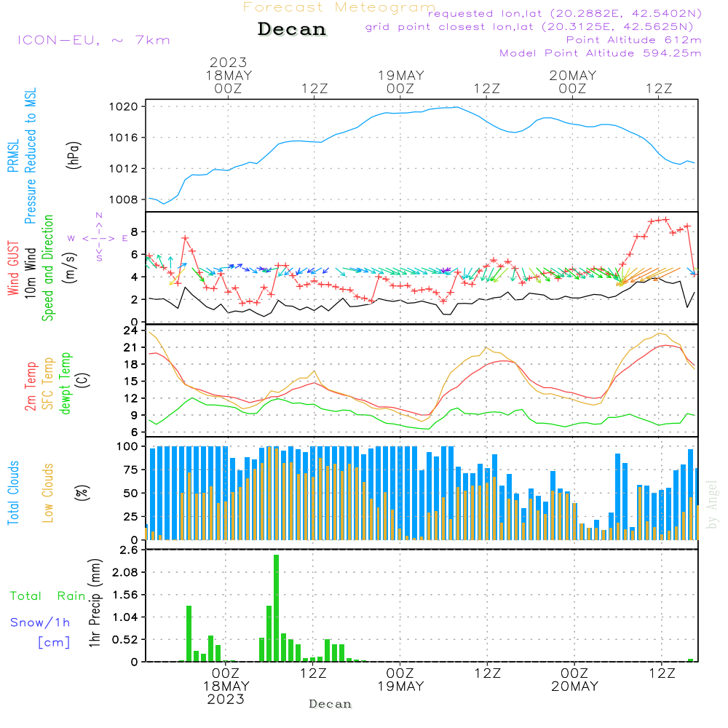Click the top '19MAY 00Z' time label

click(x=400, y=82)
